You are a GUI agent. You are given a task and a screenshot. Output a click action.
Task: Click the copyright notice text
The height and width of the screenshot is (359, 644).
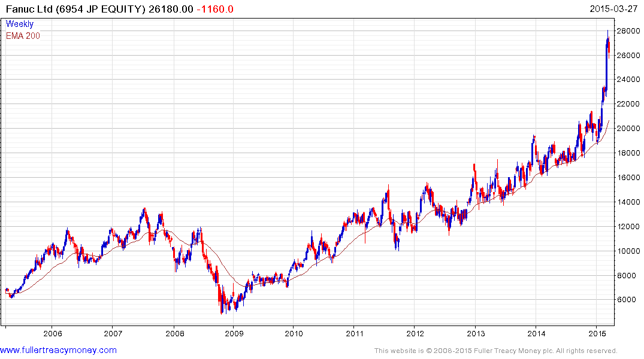[x=496, y=351]
